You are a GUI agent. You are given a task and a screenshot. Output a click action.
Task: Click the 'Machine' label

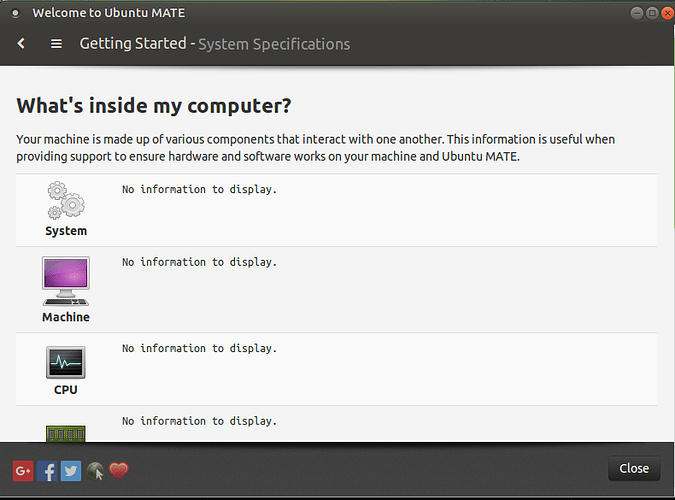click(66, 317)
